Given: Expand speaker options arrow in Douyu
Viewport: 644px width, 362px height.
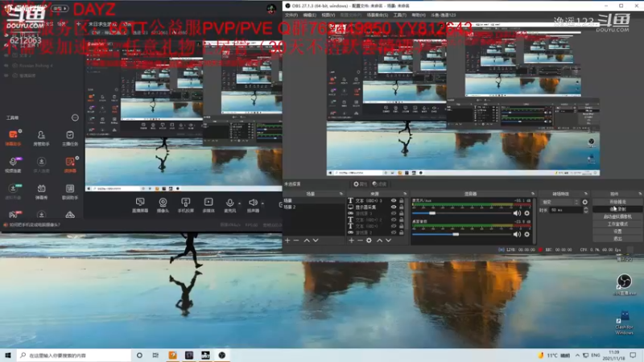Looking at the screenshot, I should click(262, 204).
